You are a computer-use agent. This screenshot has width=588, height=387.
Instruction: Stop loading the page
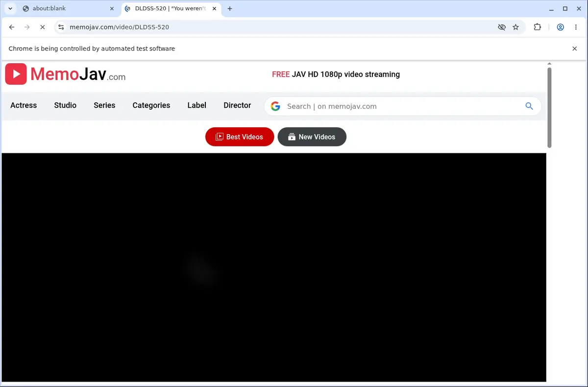coord(42,27)
